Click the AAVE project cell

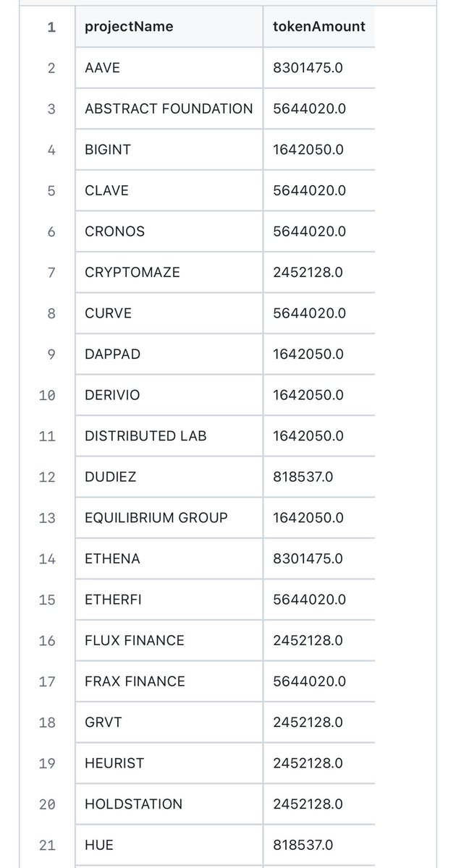[169, 68]
